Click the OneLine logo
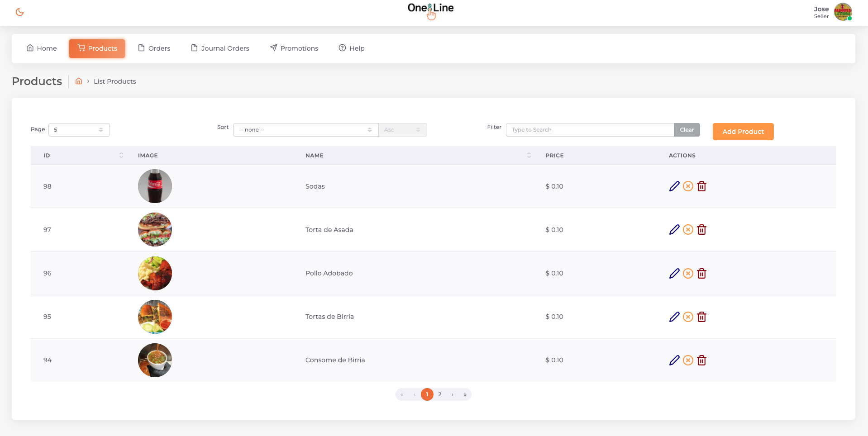868x436 pixels. pyautogui.click(x=430, y=9)
